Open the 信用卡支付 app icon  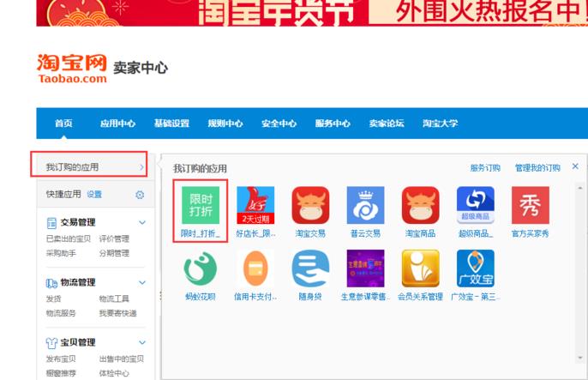[255, 268]
